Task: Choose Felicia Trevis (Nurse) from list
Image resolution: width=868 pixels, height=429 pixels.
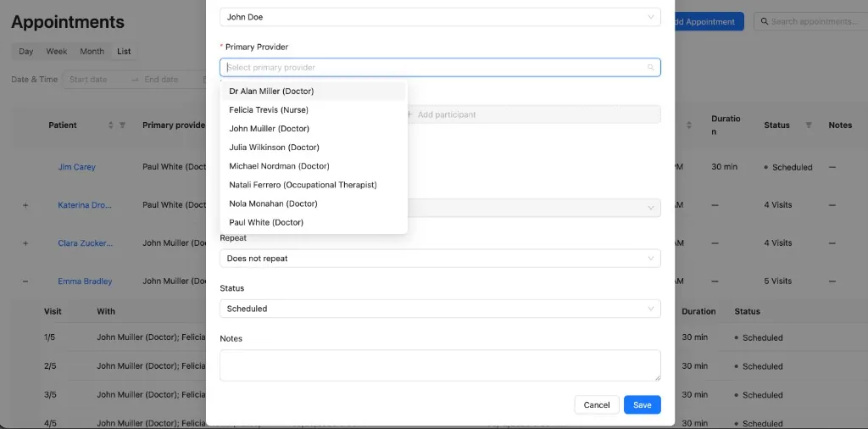Action: pyautogui.click(x=314, y=110)
